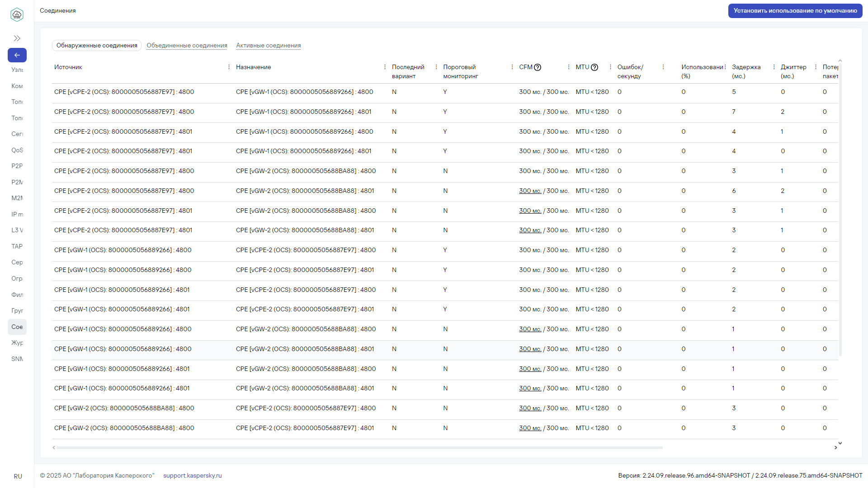Click Задержка (мс.) column header
Screen dimensions: 868x488
point(746,71)
